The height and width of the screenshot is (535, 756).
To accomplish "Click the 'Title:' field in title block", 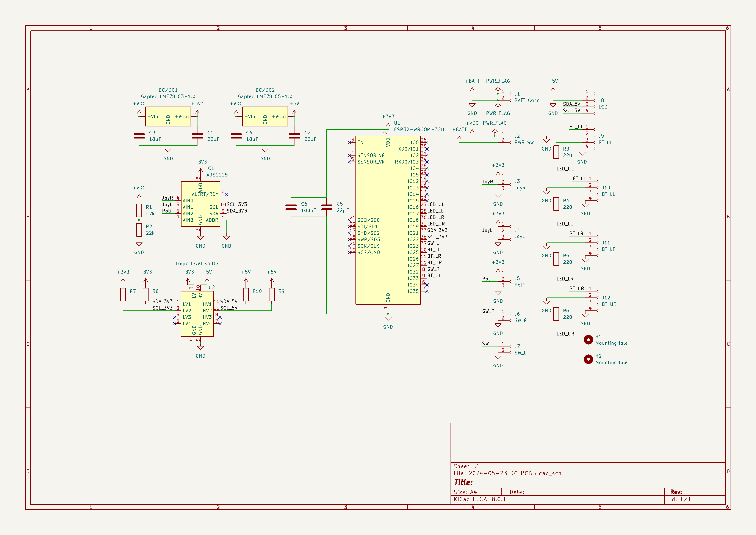I will click(x=463, y=482).
